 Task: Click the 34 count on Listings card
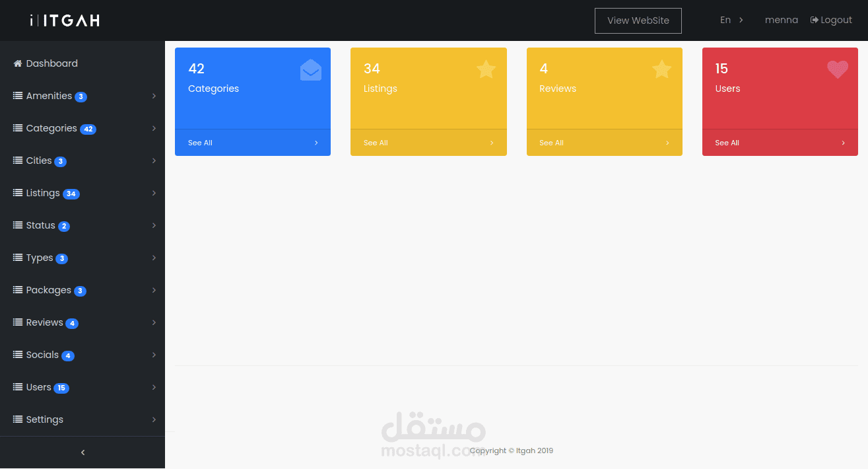[x=372, y=69]
